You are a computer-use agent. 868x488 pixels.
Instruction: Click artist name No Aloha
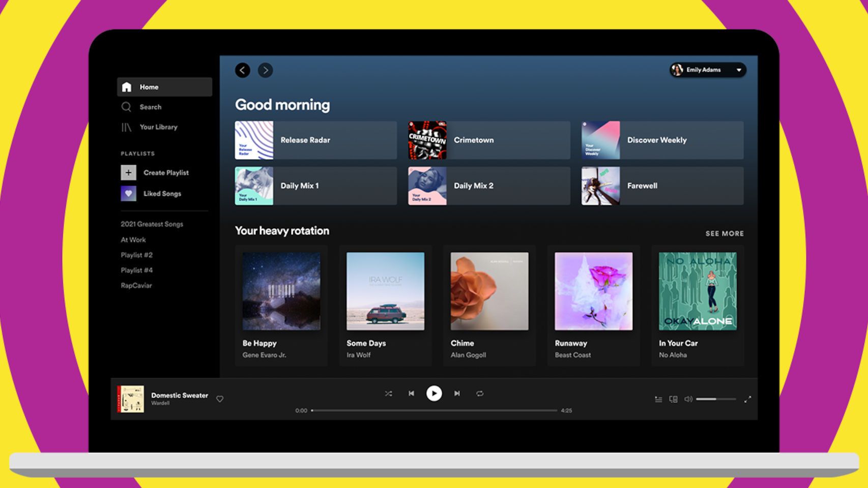click(673, 355)
